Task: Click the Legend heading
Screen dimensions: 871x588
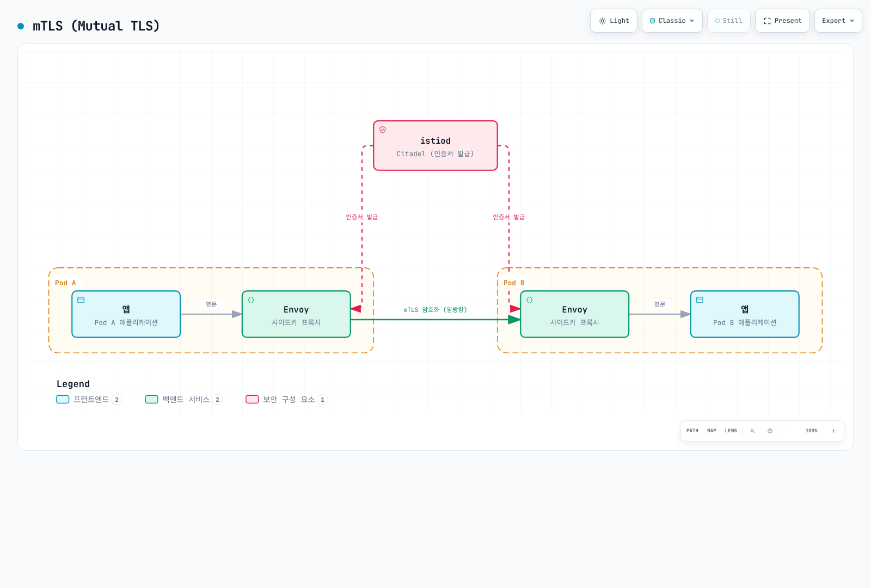Action: pyautogui.click(x=73, y=384)
